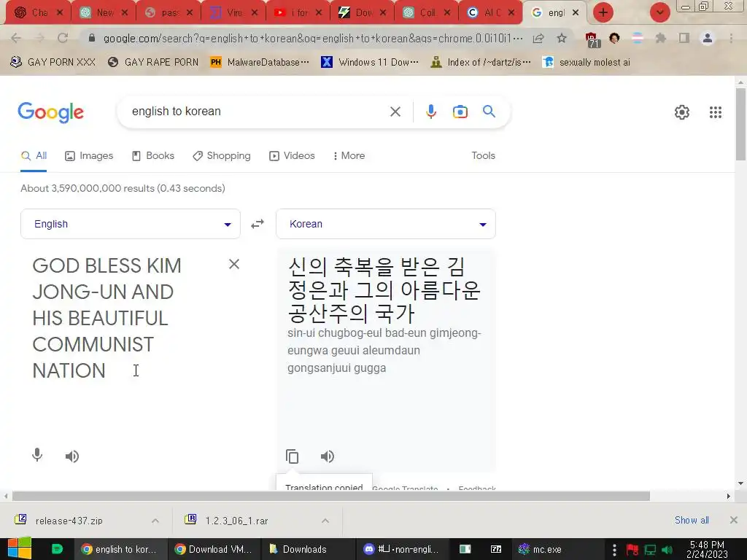The width and height of the screenshot is (747, 560).
Task: Click the About 3,590,000,000 results text
Action: tap(123, 188)
